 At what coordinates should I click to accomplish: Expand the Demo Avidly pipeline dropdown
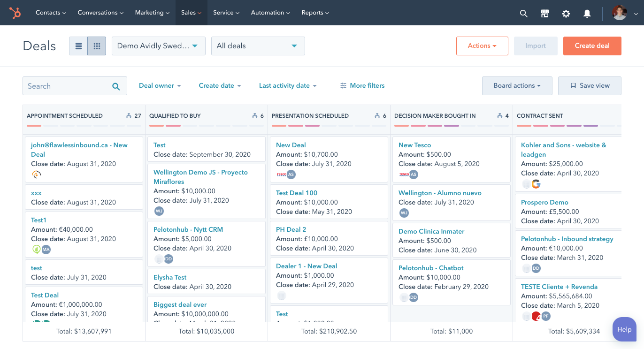158,46
